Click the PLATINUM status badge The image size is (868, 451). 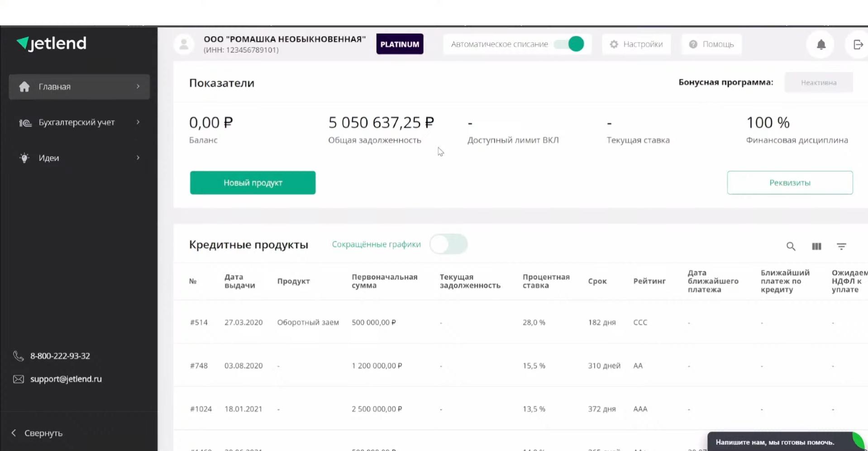click(400, 44)
